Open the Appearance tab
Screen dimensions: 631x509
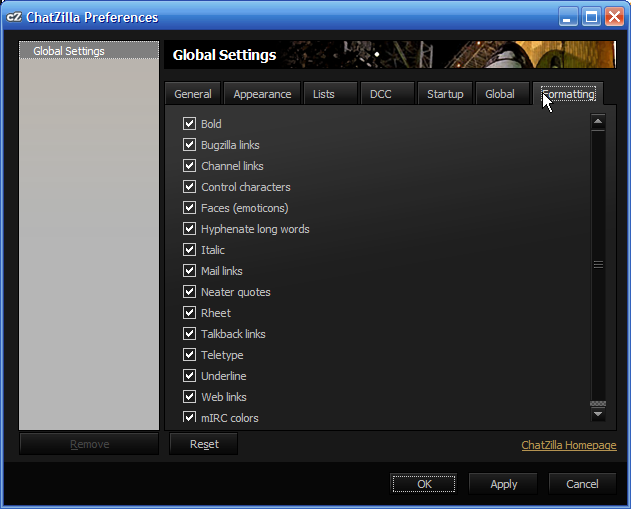(x=262, y=94)
